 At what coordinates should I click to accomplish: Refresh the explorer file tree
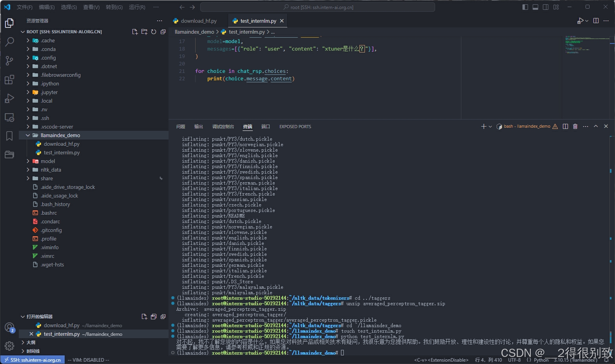(154, 32)
